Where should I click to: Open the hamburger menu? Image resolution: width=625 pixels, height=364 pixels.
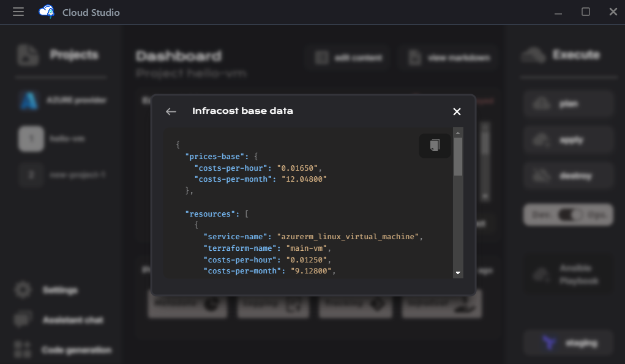click(18, 12)
